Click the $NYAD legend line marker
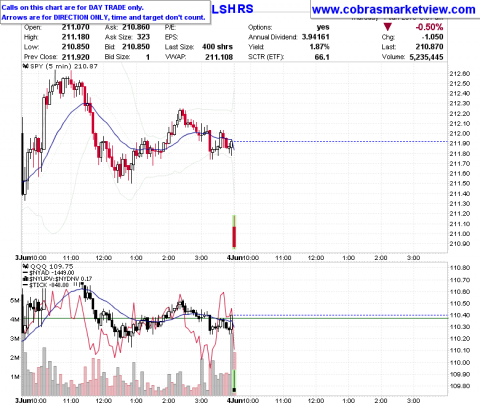Image resolution: width=480 pixels, height=406 pixels. click(26, 273)
